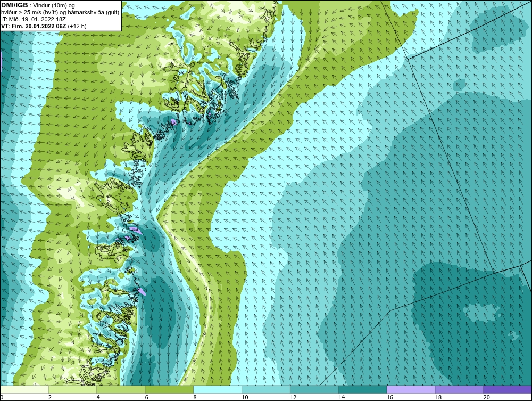Image resolution: width=532 pixels, height=401 pixels.
Task: Click the legend label '2'
Action: (50, 397)
